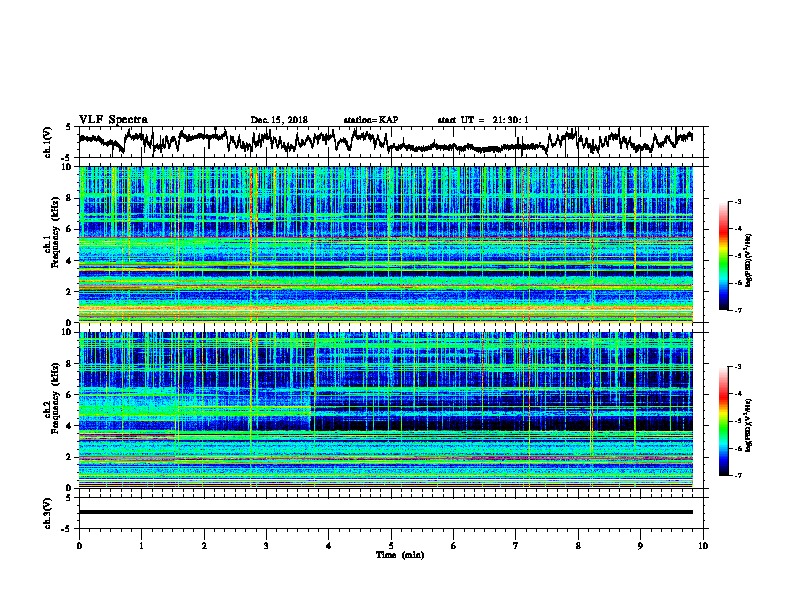This screenshot has height=612, width=792.
Task: Click the 'station=KAP' label
Action: [371, 120]
